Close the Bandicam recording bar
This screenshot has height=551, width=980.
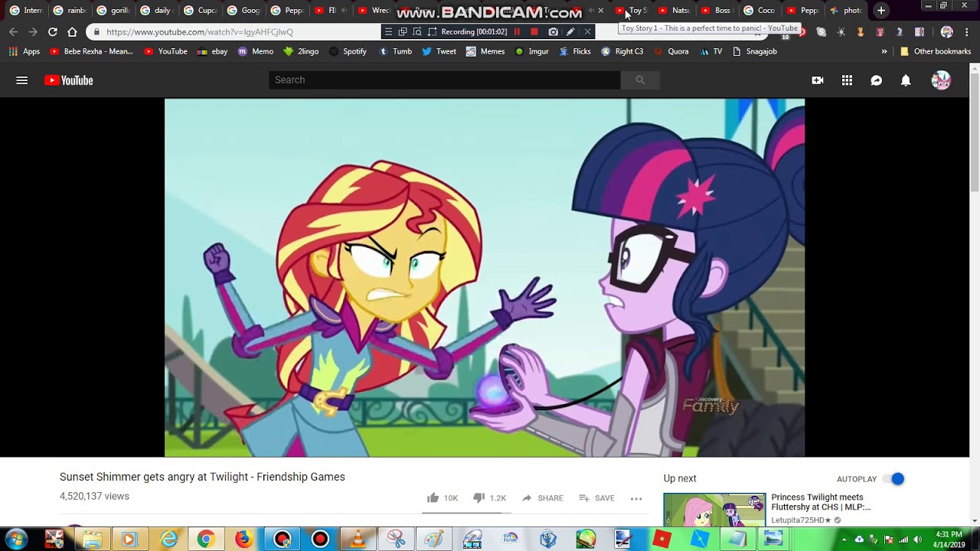click(587, 31)
